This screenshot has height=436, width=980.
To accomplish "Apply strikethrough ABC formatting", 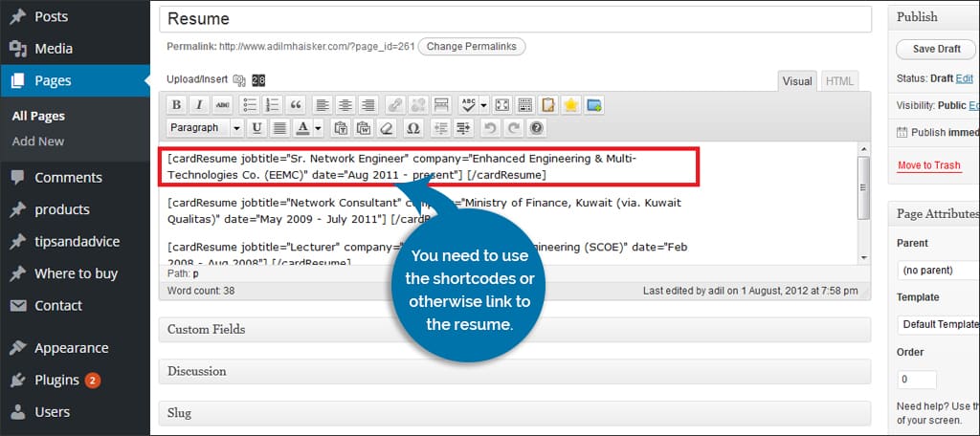I will 222,105.
